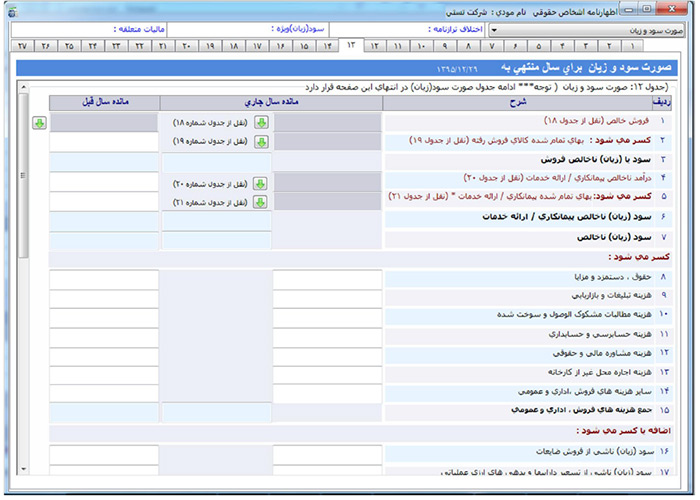Click green arrow beside previous year column
The width and height of the screenshot is (700, 500).
[x=39, y=122]
